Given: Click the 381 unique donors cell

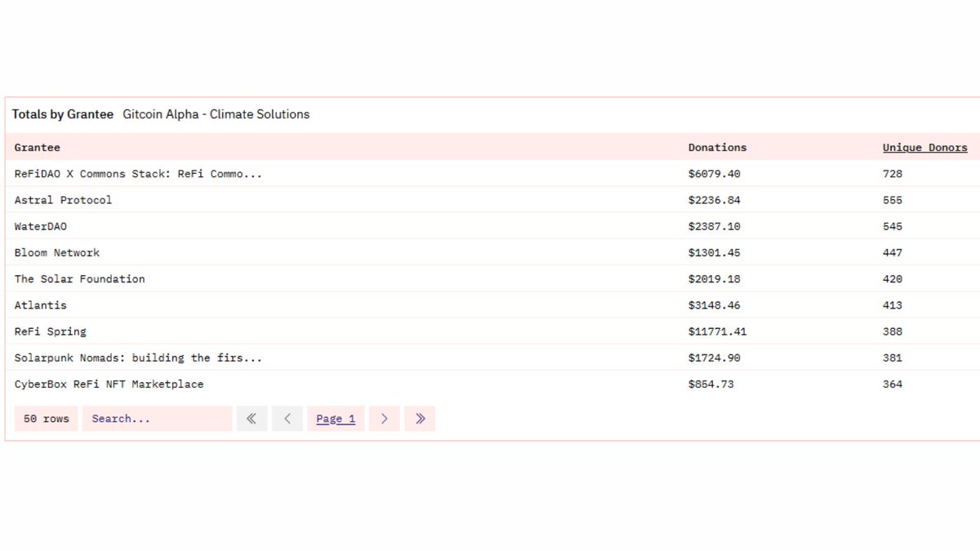Looking at the screenshot, I should click(x=893, y=358).
